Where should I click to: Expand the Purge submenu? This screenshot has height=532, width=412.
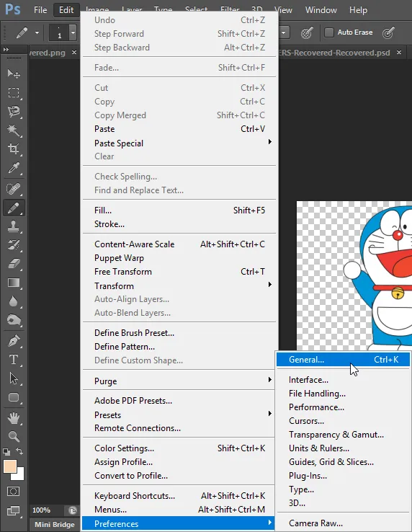(179, 381)
